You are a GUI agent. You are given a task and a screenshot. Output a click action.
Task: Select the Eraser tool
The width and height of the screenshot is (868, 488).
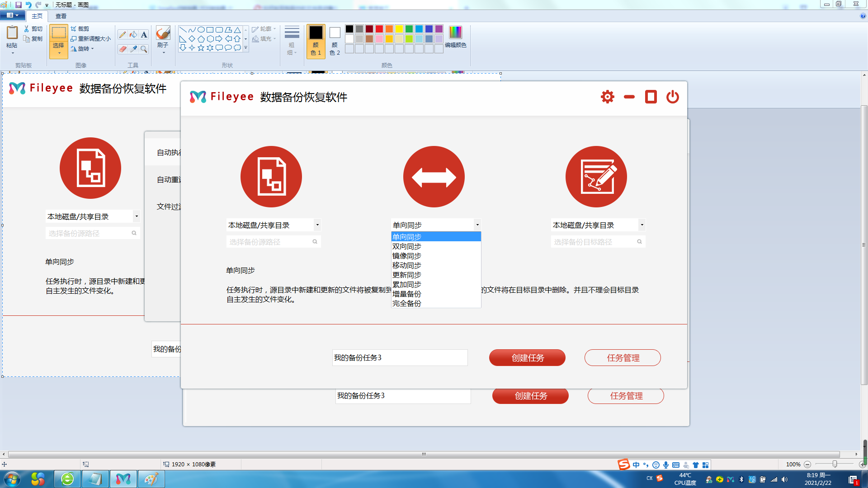click(122, 49)
